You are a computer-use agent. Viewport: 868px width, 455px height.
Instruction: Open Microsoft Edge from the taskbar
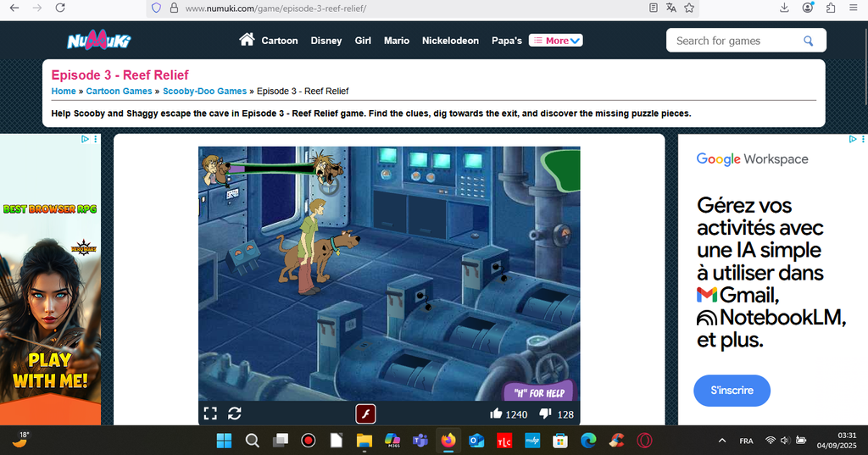click(588, 441)
